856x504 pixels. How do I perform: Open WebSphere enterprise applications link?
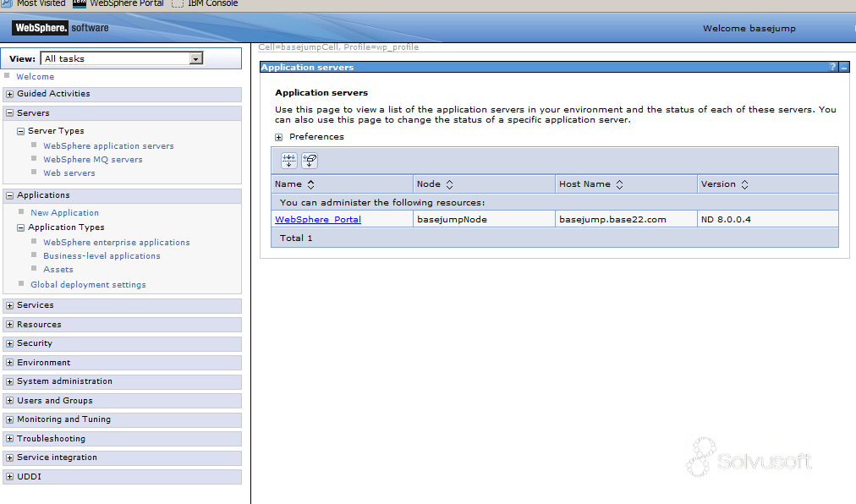pos(117,243)
